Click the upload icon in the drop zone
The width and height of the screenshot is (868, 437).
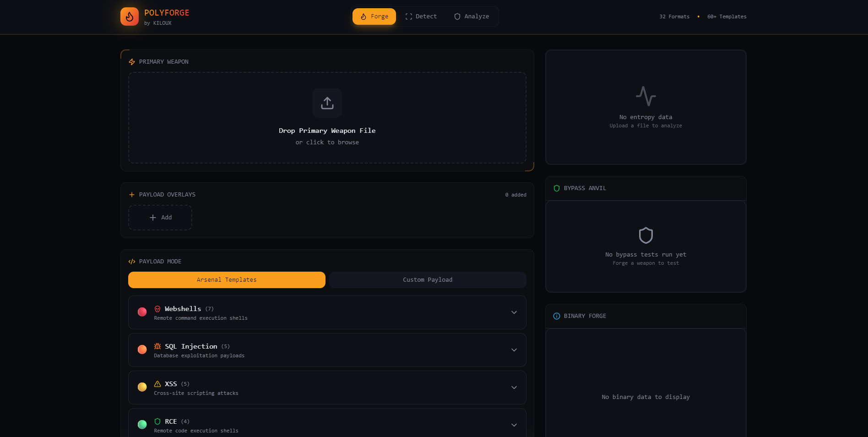click(x=326, y=103)
